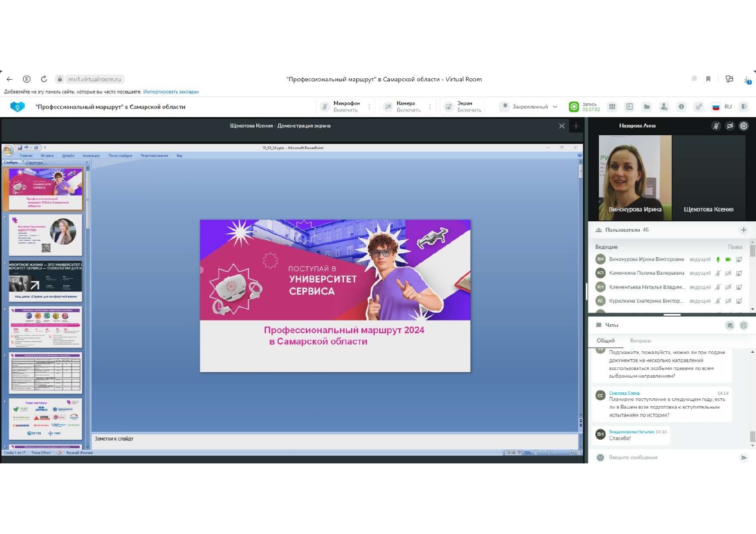Open video panel settings gear icon
756x534 pixels.
point(744,126)
